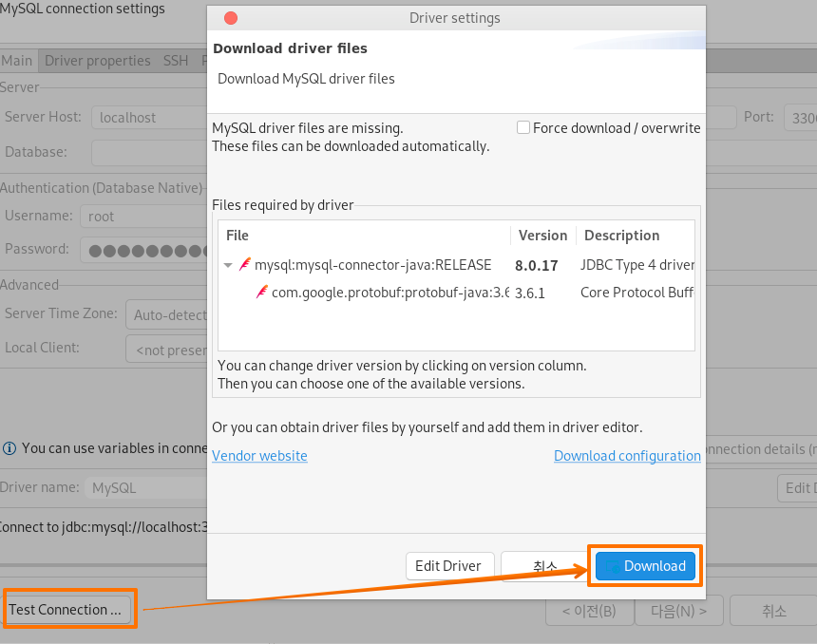
Task: Click the Database input field
Action: coord(149,153)
